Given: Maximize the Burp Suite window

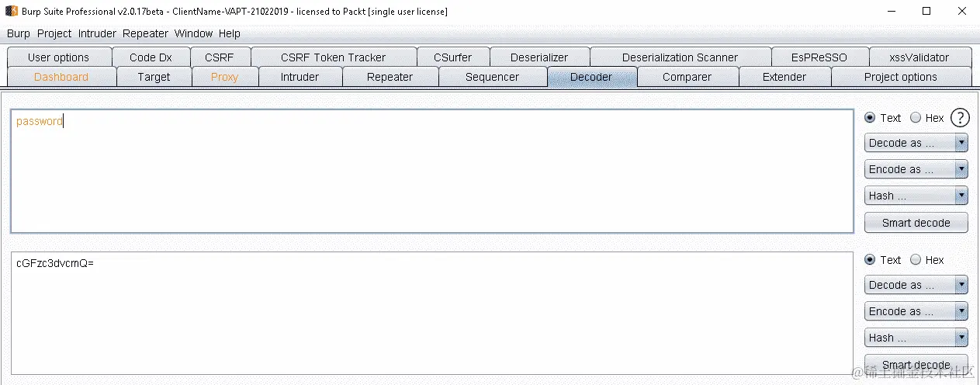Looking at the screenshot, I should pyautogui.click(x=926, y=12).
